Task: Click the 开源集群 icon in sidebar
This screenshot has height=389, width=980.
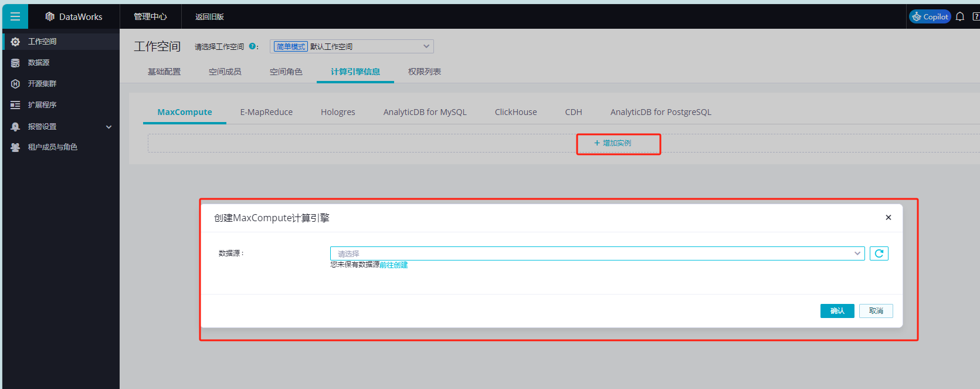Action: coord(15,84)
